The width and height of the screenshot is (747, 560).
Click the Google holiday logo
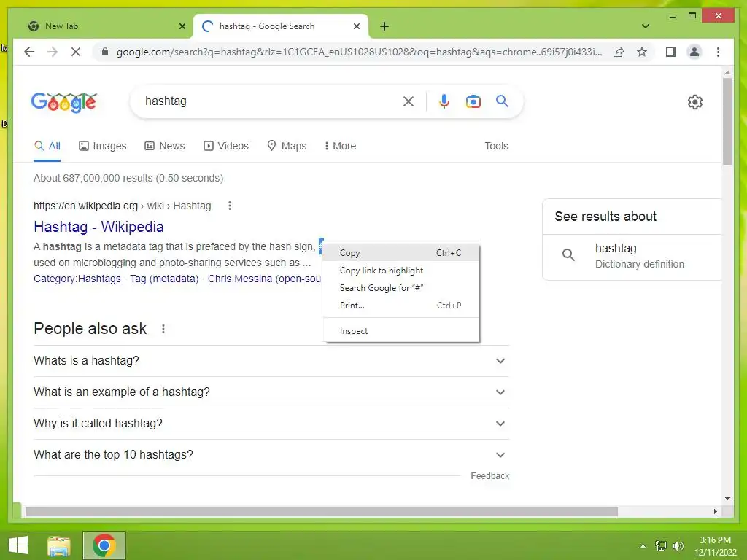(x=64, y=102)
